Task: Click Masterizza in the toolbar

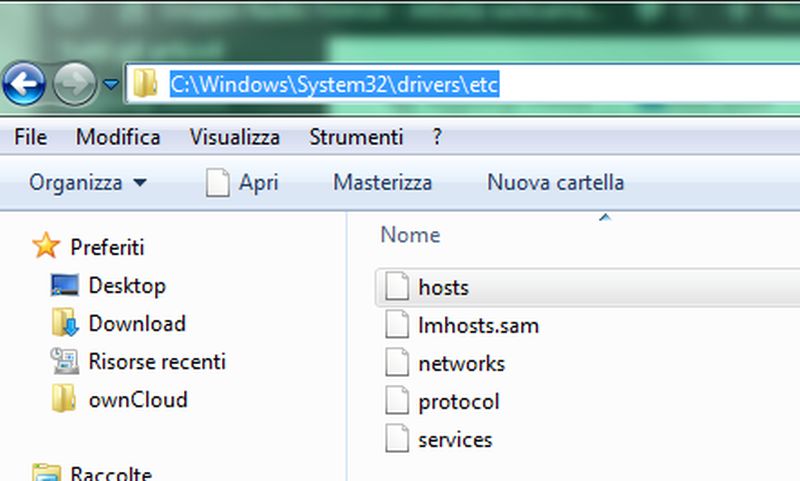Action: click(x=382, y=182)
